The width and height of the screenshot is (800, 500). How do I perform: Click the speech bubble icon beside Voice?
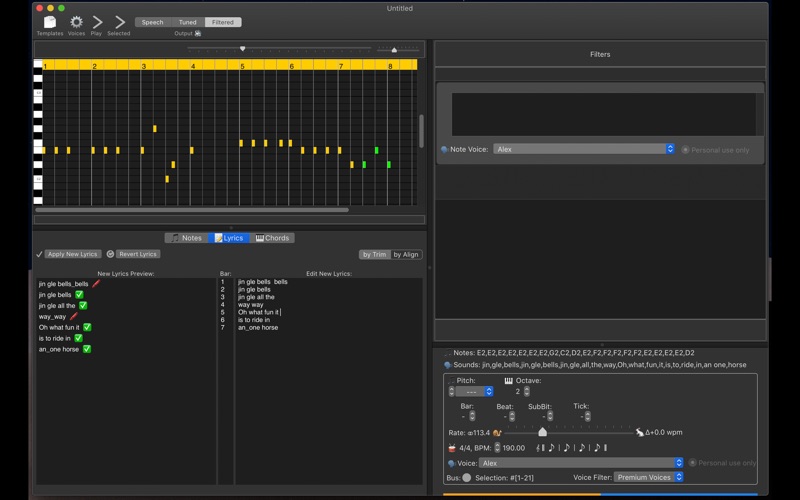(x=452, y=463)
